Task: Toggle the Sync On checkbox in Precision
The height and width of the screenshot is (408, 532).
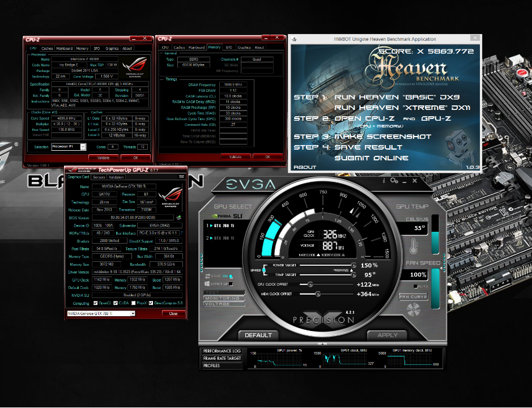Action: [x=231, y=277]
